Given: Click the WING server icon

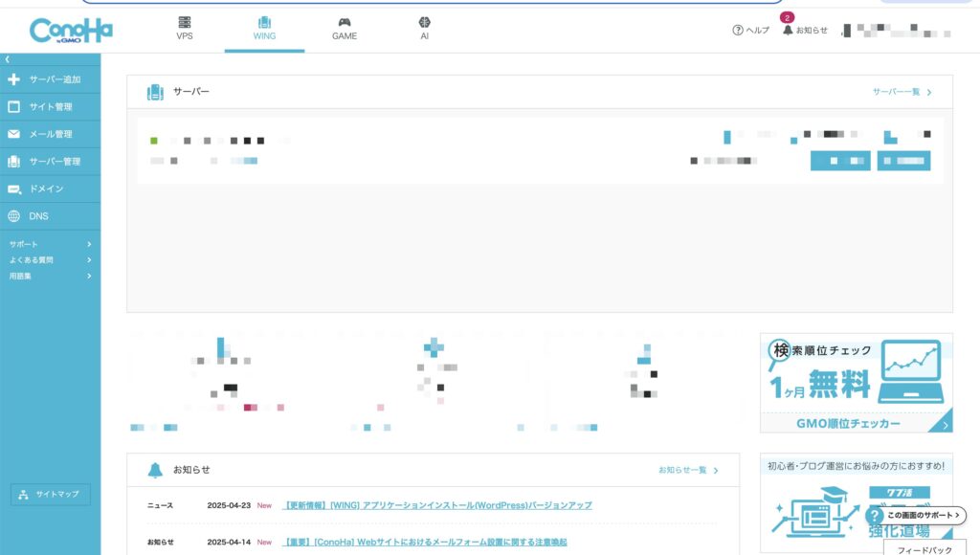Looking at the screenshot, I should point(264,23).
